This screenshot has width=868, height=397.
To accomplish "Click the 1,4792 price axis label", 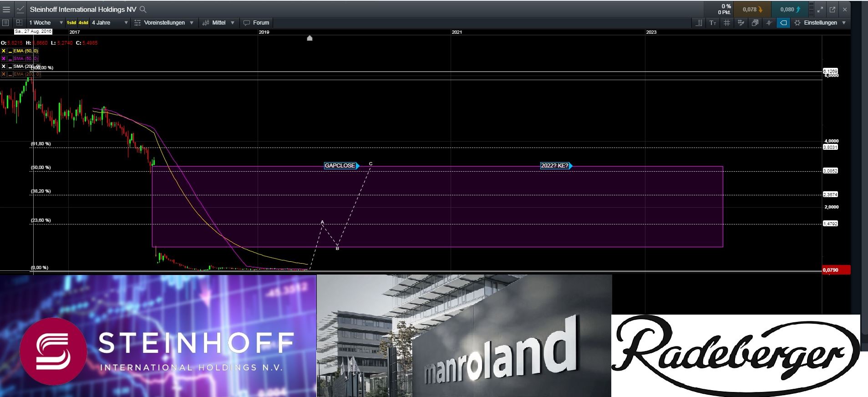I will point(830,224).
